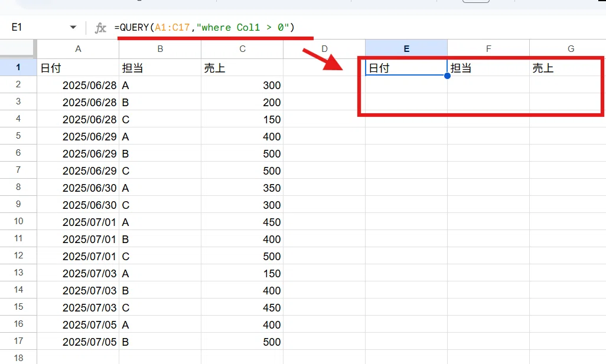
Task: Click cell G1 containing 売上
Action: click(566, 68)
